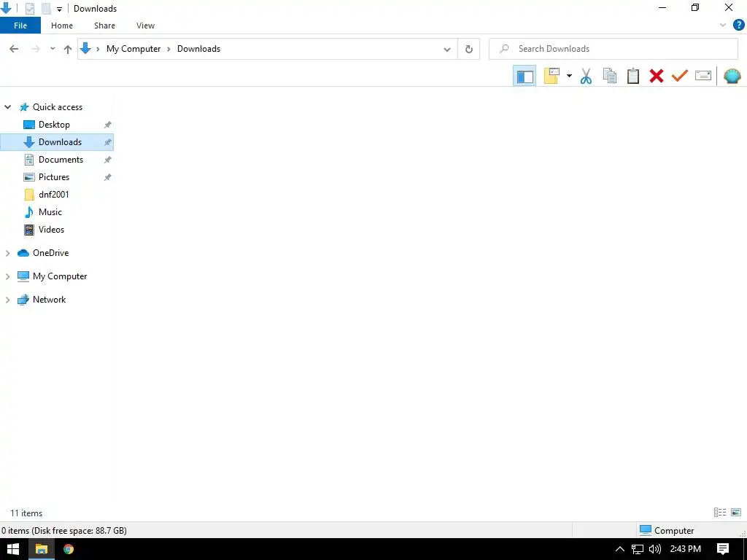Open the network tray icon
The height and width of the screenshot is (560, 747).
(x=638, y=549)
